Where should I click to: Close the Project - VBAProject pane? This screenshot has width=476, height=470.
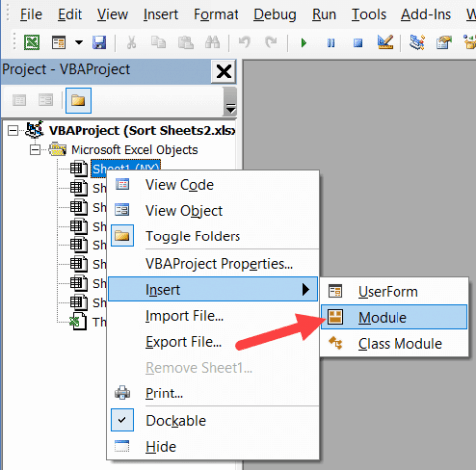[224, 72]
